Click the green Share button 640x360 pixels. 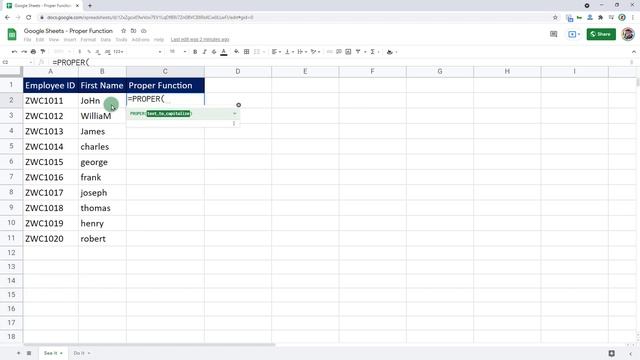coord(601,34)
